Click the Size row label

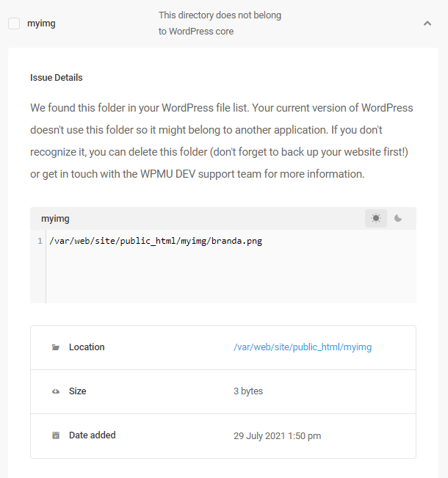tap(77, 391)
